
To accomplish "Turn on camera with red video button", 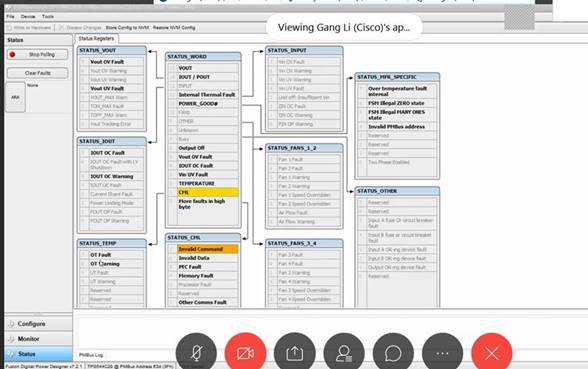I will tap(246, 353).
